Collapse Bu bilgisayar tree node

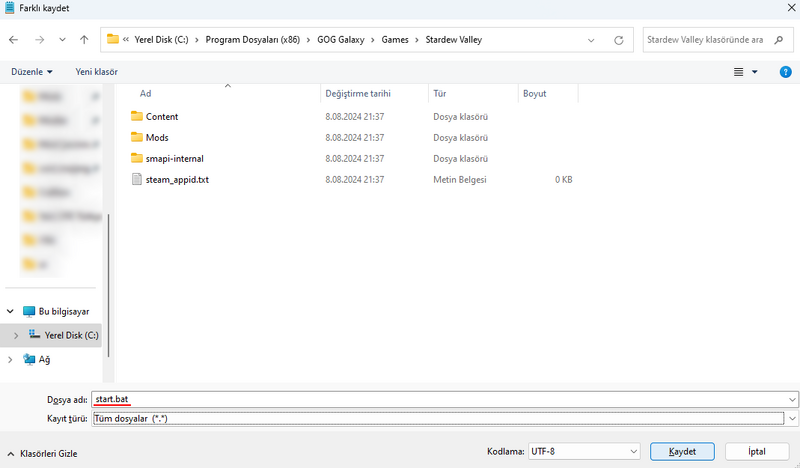click(x=10, y=311)
